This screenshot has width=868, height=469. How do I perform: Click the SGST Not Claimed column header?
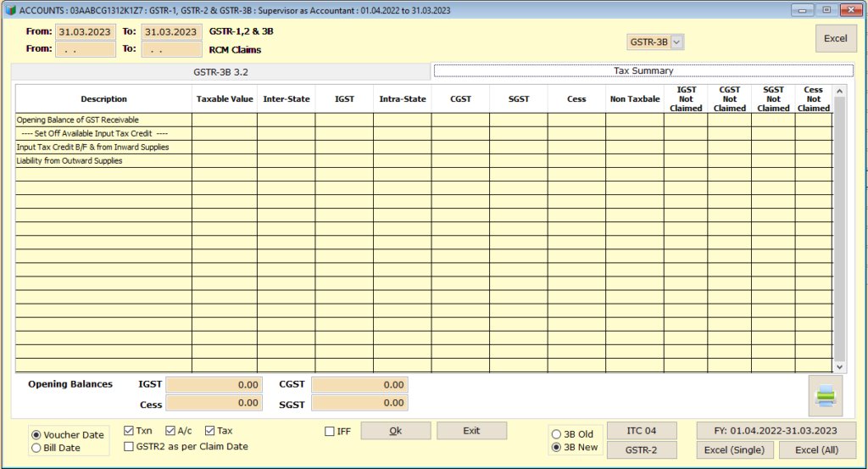773,99
